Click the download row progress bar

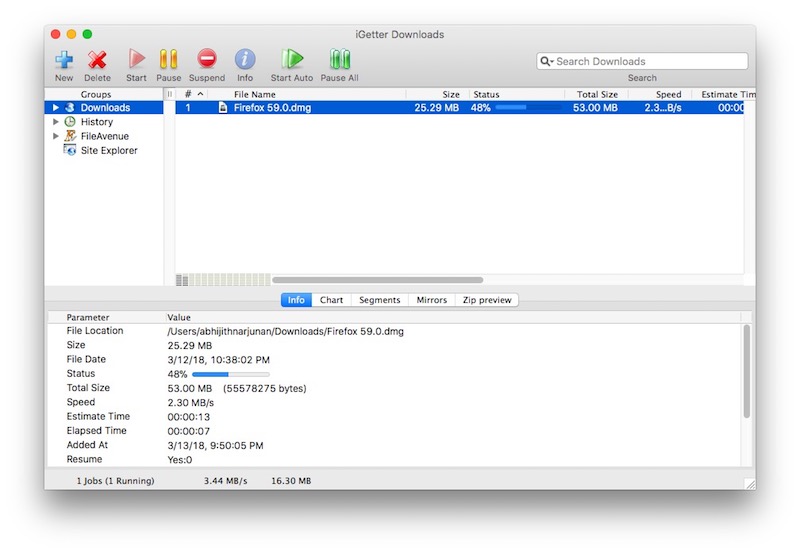[528, 108]
